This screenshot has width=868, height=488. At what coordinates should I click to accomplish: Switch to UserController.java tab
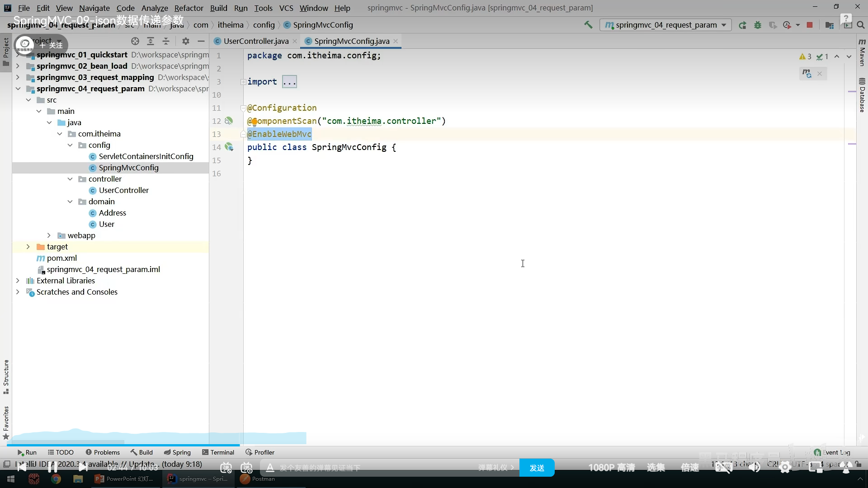[255, 41]
